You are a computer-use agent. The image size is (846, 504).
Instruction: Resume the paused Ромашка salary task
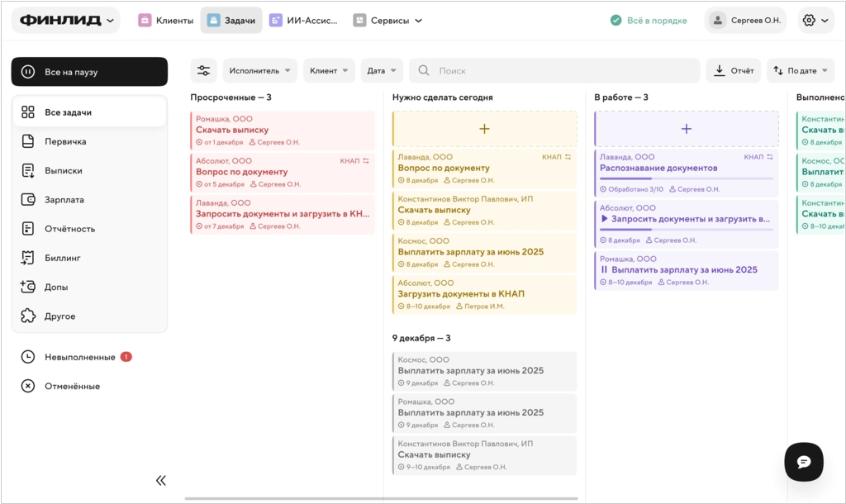coord(604,270)
